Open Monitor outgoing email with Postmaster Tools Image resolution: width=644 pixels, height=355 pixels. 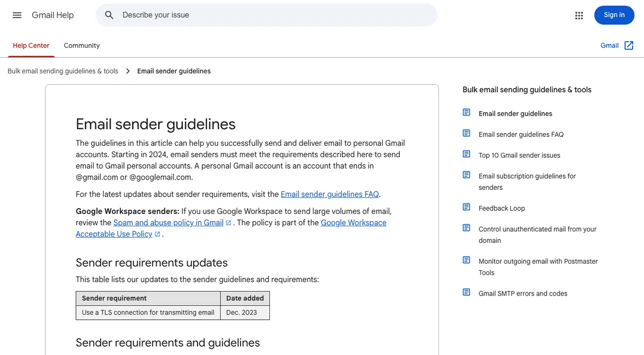538,267
